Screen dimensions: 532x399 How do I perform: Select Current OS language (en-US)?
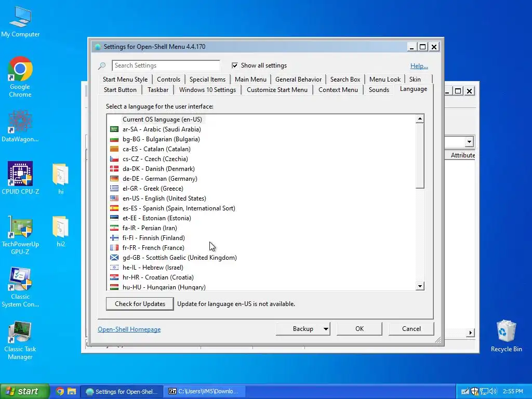pos(261,119)
